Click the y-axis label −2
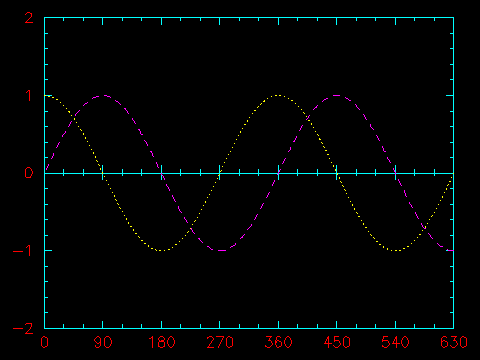This screenshot has width=480, height=360. point(23,329)
